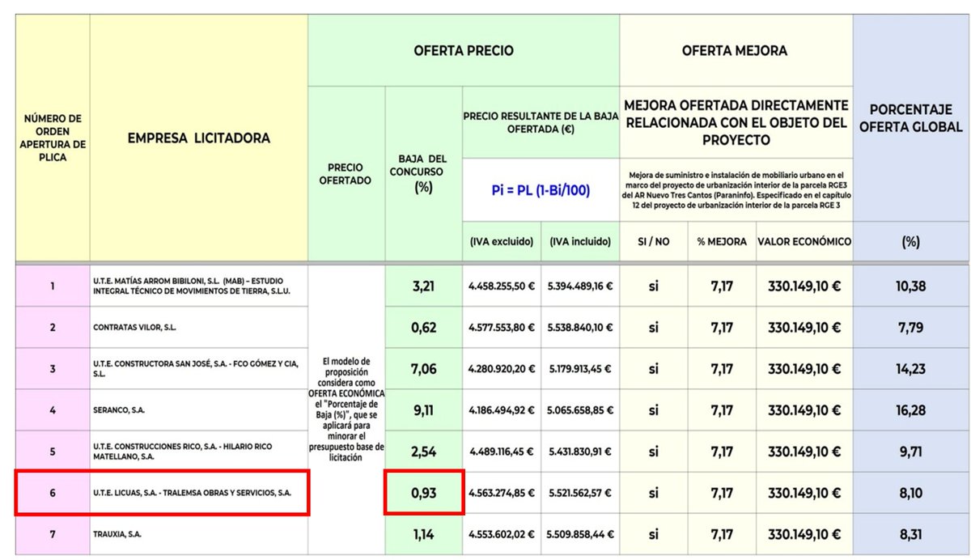The image size is (971, 560).
Task: Click the '(IVA excluido)' subheader
Action: pyautogui.click(x=502, y=241)
